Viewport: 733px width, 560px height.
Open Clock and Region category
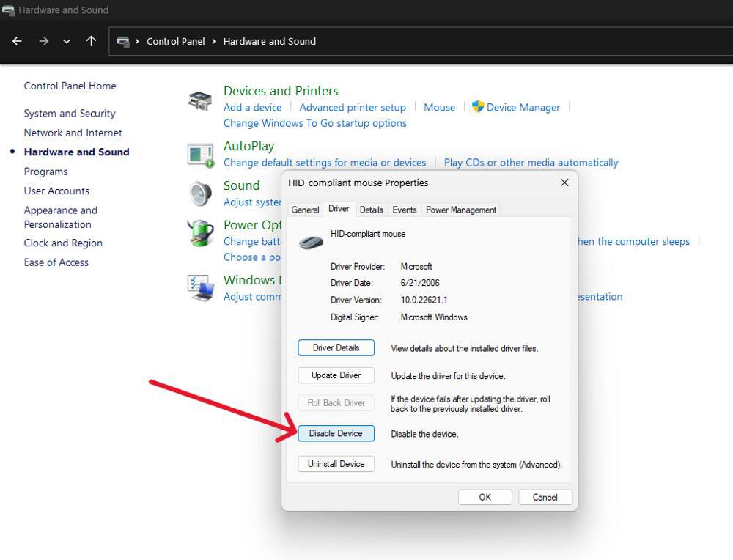tap(63, 243)
